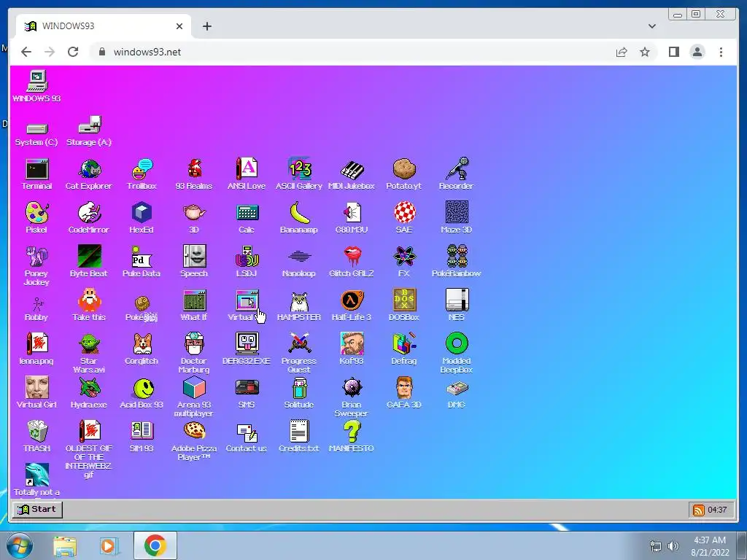The width and height of the screenshot is (747, 560).
Task: Launch Robby stick figure icon
Action: tap(37, 304)
